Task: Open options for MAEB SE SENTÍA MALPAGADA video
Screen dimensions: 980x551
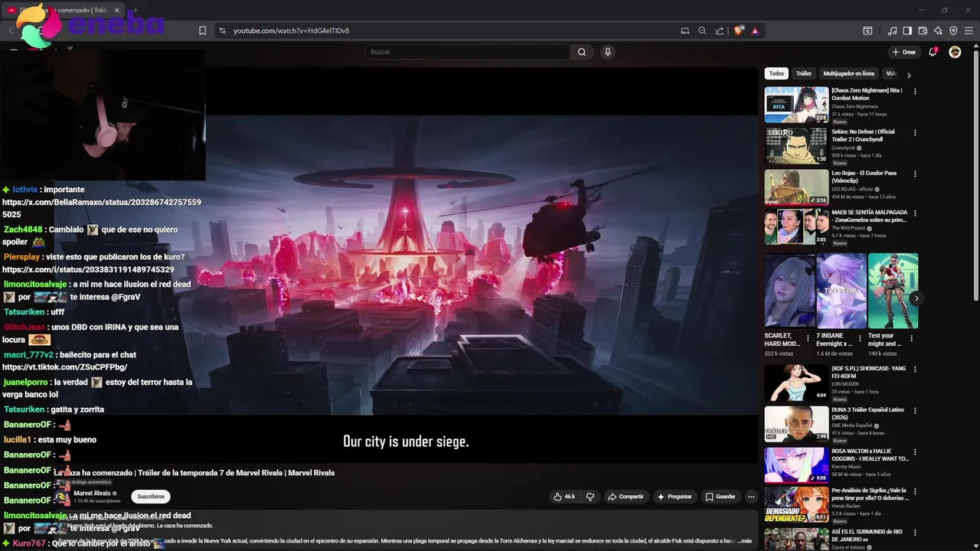Action: tap(915, 213)
